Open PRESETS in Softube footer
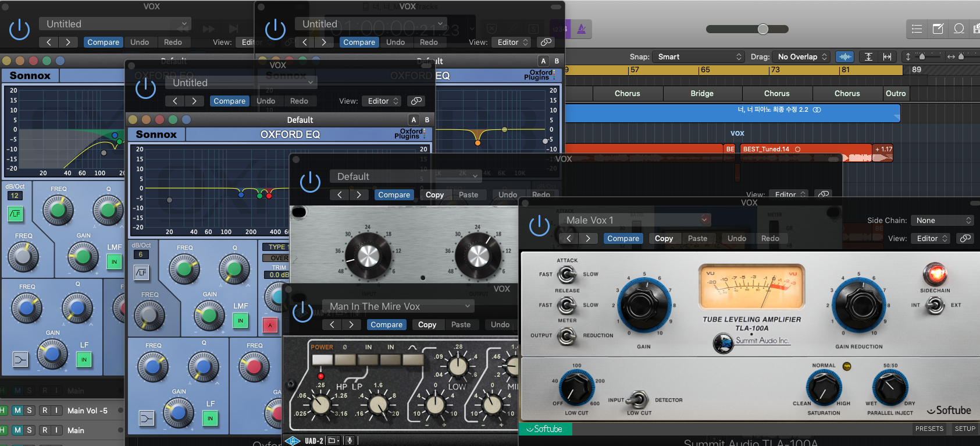 point(929,429)
